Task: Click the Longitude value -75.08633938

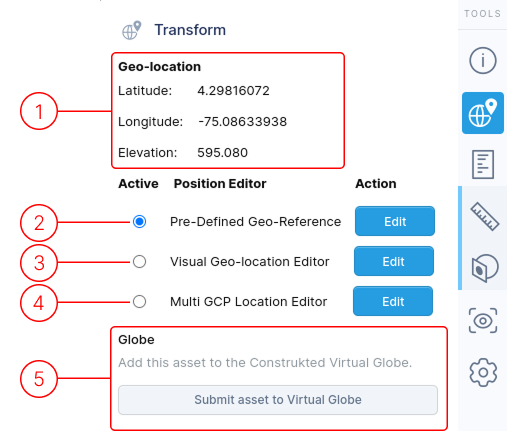Action: 242,122
